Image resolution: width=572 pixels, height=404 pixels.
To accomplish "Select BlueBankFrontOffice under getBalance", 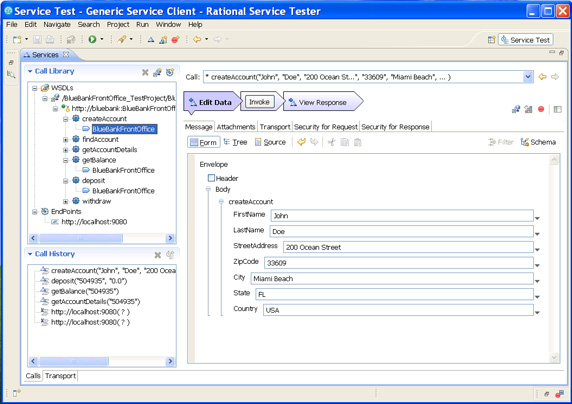I will point(123,170).
